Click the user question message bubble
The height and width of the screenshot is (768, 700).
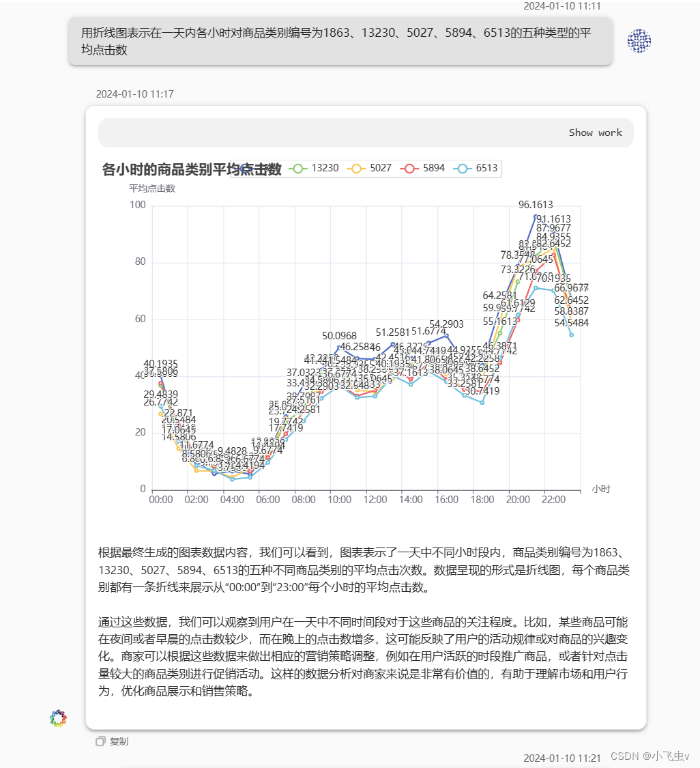[340, 41]
